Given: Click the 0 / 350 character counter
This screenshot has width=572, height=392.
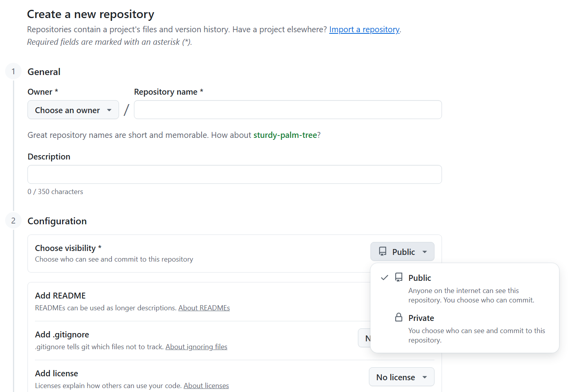Looking at the screenshot, I should pos(55,191).
